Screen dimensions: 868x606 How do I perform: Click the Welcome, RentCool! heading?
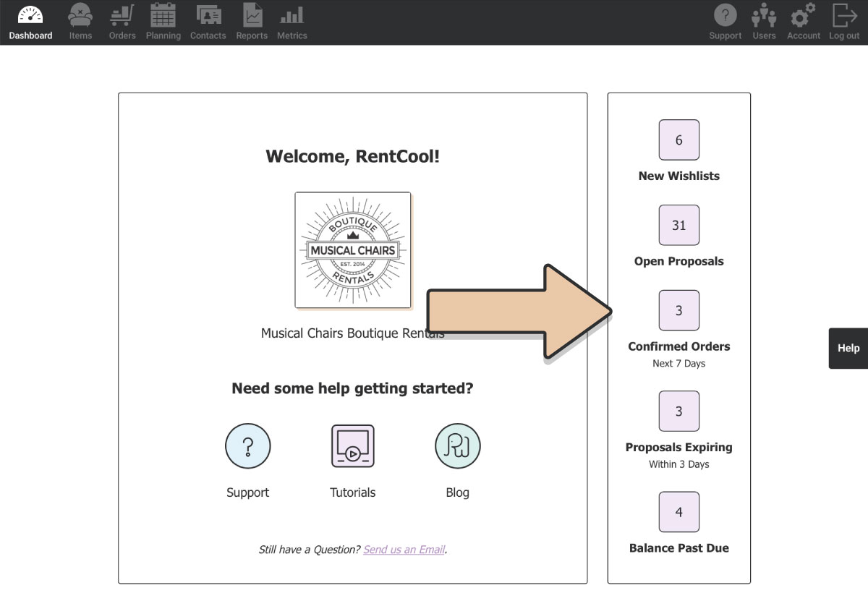point(353,156)
